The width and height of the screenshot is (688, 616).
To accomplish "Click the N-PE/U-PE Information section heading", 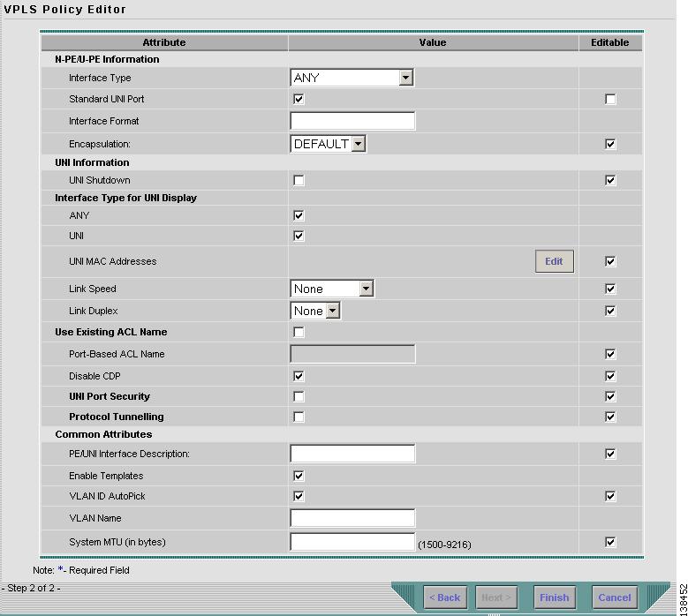I will tap(107, 59).
